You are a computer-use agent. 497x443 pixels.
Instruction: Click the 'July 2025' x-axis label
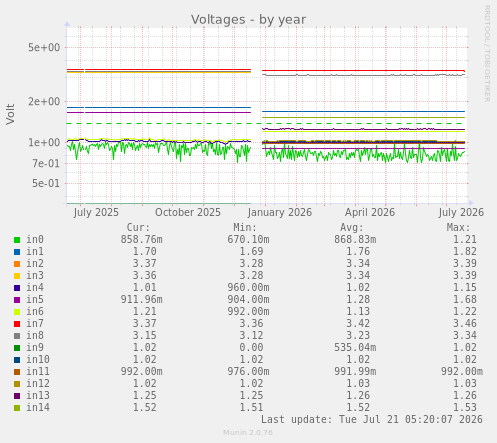click(96, 213)
